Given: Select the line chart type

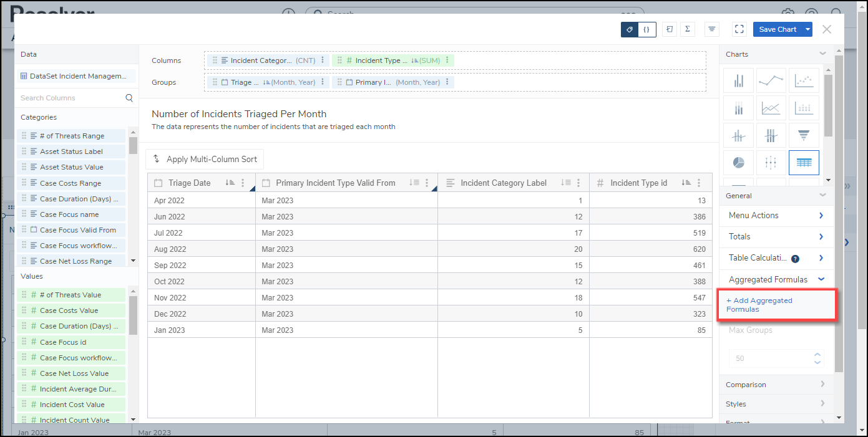Looking at the screenshot, I should [x=771, y=81].
